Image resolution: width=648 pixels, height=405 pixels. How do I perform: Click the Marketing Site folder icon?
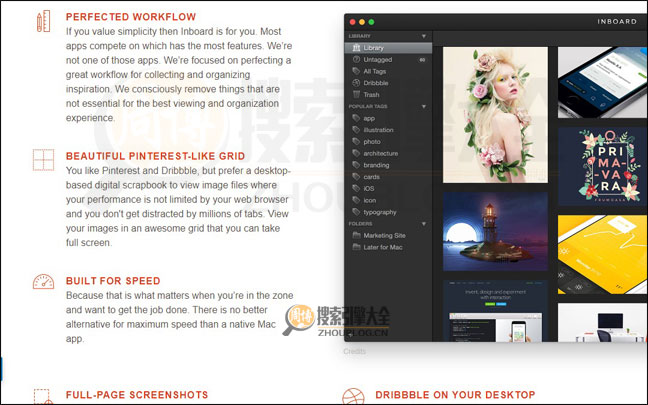pyautogui.click(x=356, y=235)
